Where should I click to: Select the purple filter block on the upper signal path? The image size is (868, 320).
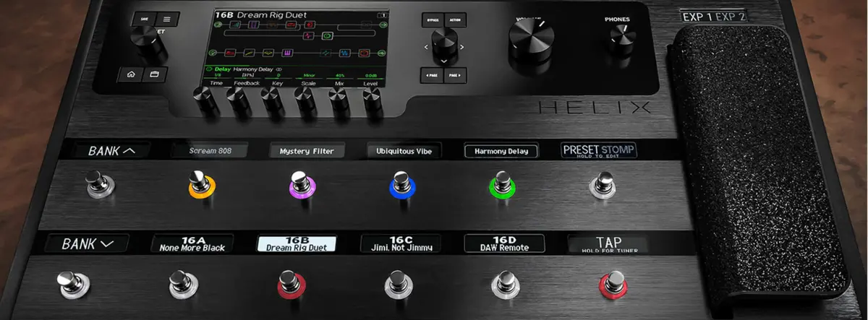pos(254,25)
